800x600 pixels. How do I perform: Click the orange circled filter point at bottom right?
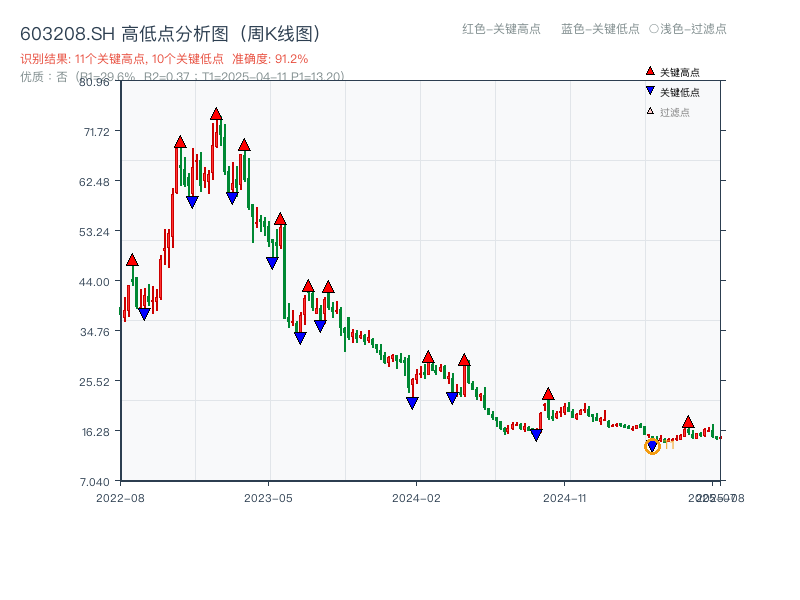[x=651, y=448]
